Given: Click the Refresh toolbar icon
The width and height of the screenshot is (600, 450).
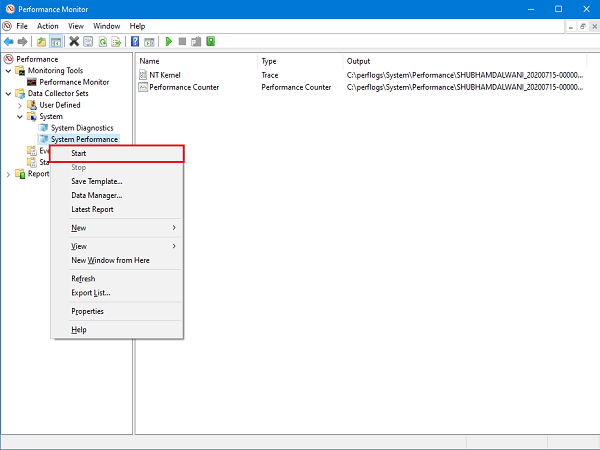Looking at the screenshot, I should pyautogui.click(x=103, y=41).
